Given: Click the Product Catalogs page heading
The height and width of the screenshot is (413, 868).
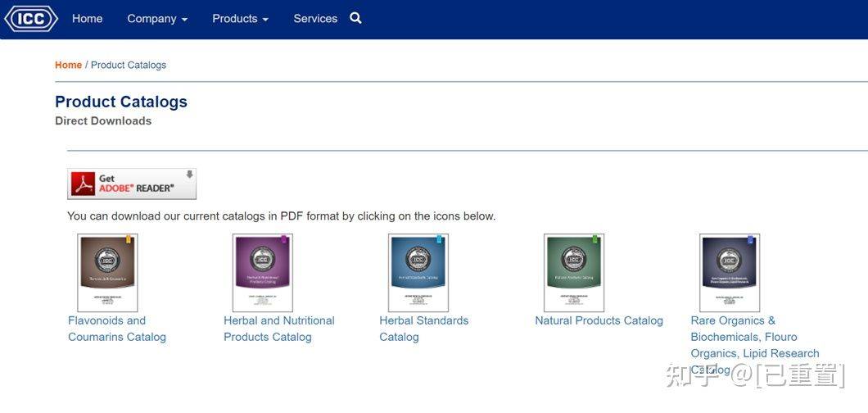Looking at the screenshot, I should point(121,102).
